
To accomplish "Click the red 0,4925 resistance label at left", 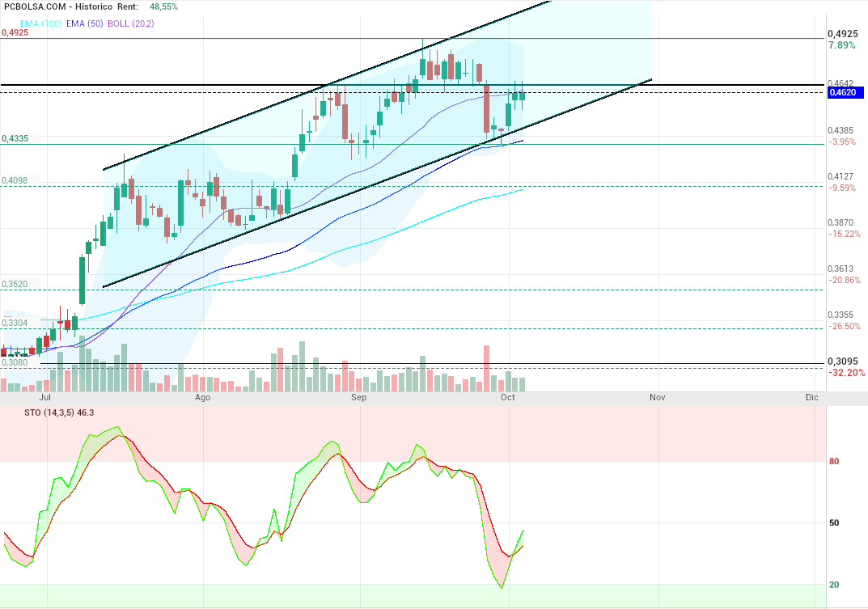I will [15, 33].
